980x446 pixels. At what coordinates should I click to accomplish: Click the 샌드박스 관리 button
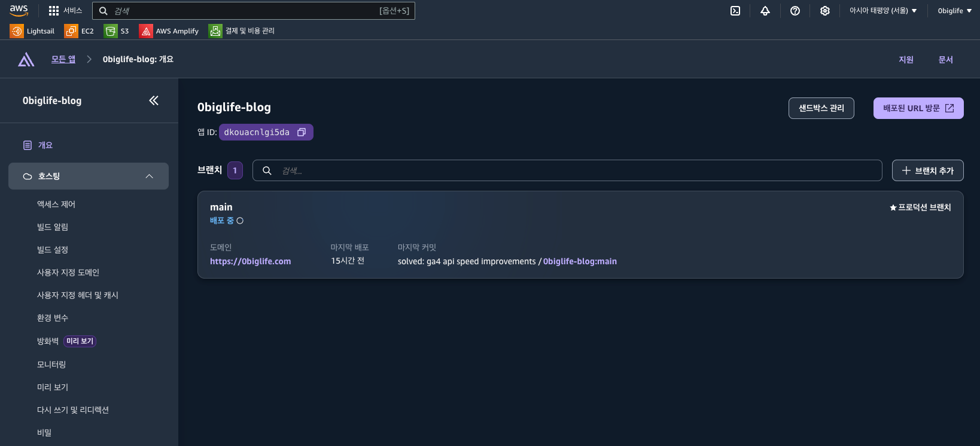click(821, 108)
